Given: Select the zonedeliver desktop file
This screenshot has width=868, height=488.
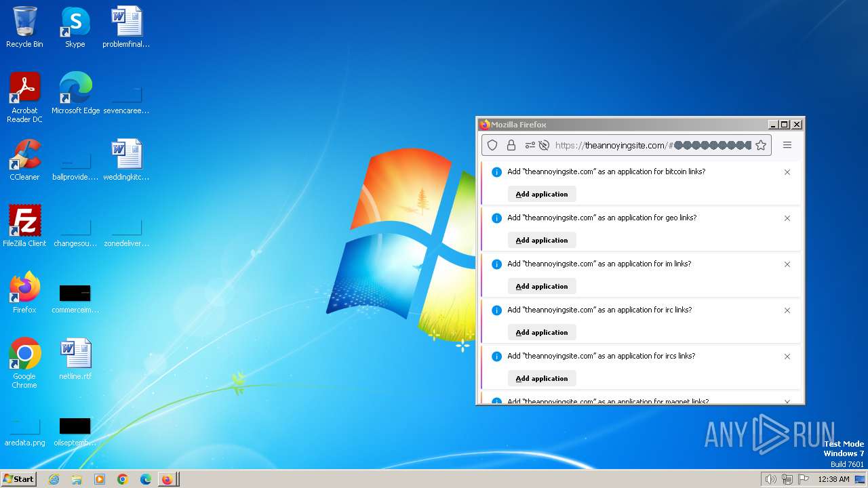Looking at the screenshot, I should pos(126,231).
